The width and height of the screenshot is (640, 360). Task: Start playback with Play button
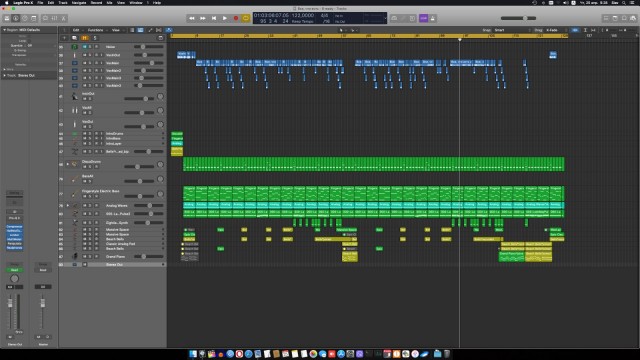[x=224, y=18]
